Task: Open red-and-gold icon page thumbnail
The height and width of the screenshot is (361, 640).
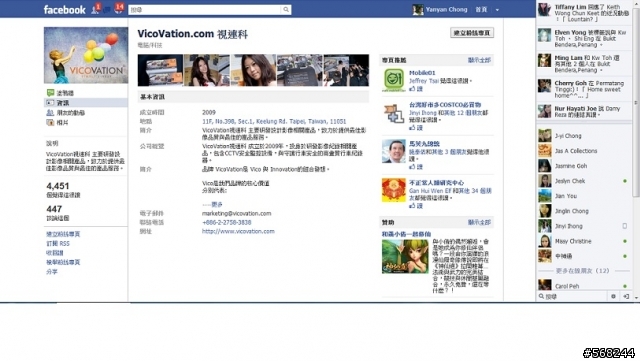Action: point(393,190)
